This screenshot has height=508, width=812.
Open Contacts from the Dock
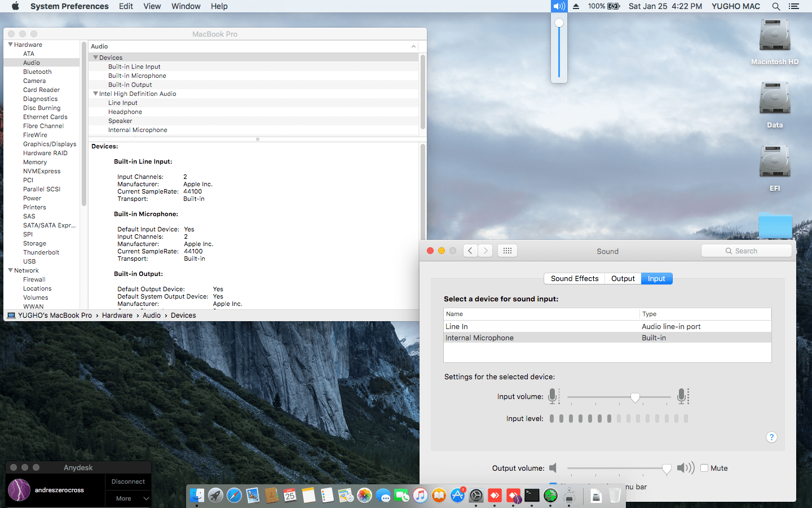click(x=271, y=496)
